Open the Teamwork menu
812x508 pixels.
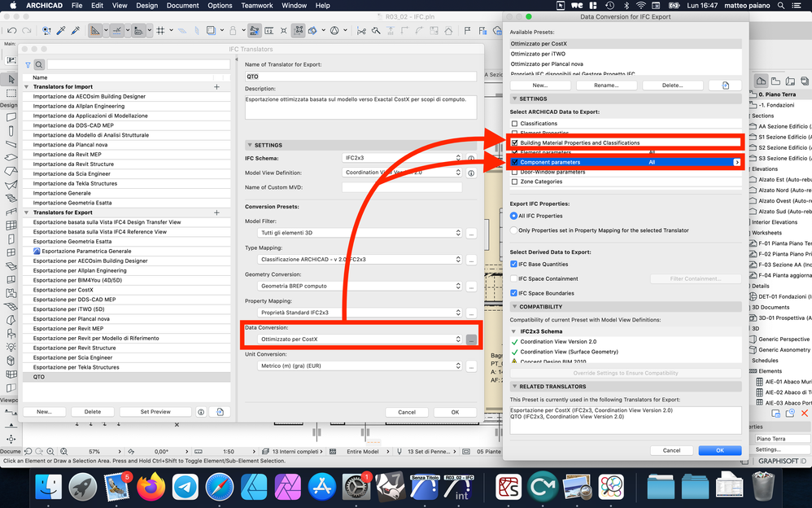click(x=257, y=5)
